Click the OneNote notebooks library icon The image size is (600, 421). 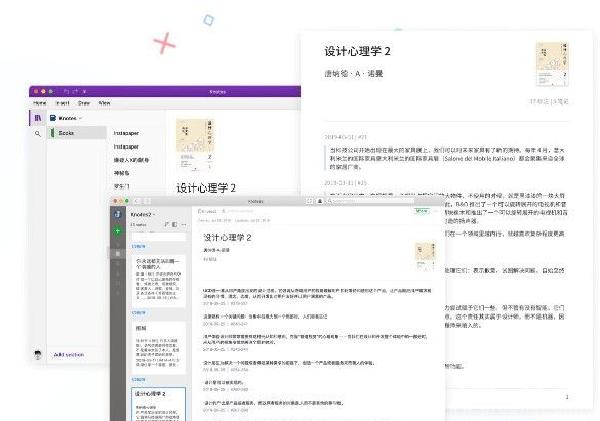38,118
